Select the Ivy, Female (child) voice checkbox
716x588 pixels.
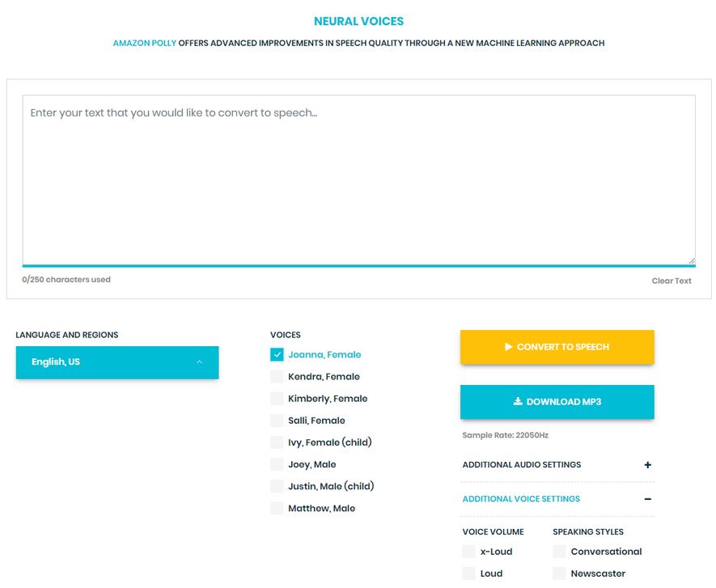(277, 442)
